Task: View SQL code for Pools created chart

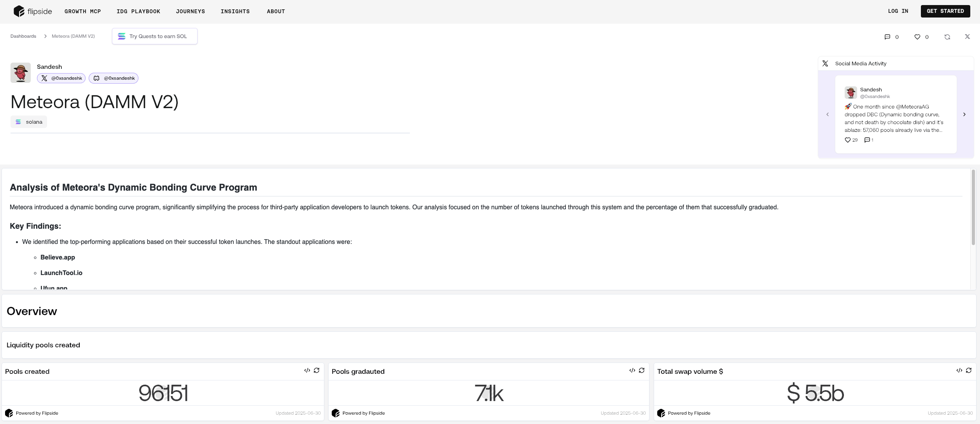Action: [x=307, y=370]
